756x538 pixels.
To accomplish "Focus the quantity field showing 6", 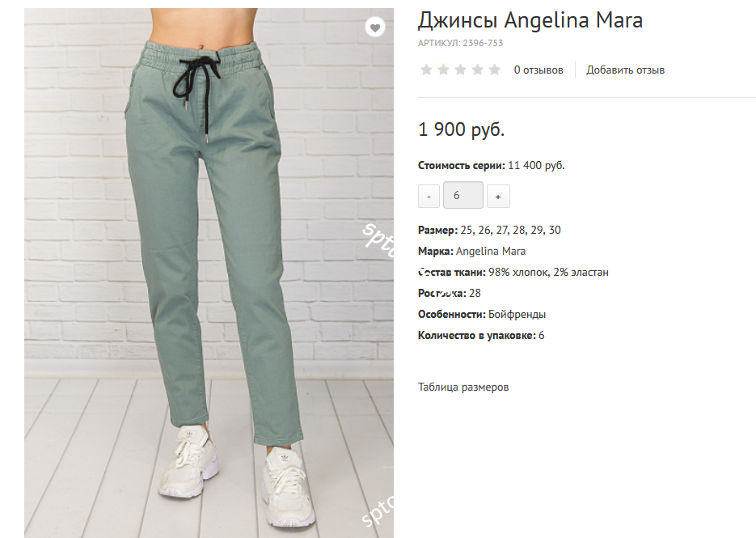I will 462,195.
